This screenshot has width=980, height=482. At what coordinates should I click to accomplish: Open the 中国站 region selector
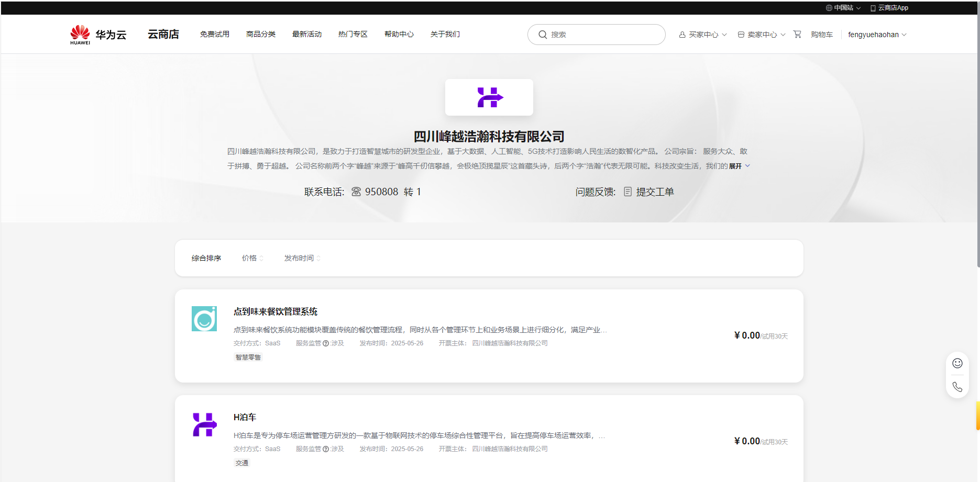843,8
